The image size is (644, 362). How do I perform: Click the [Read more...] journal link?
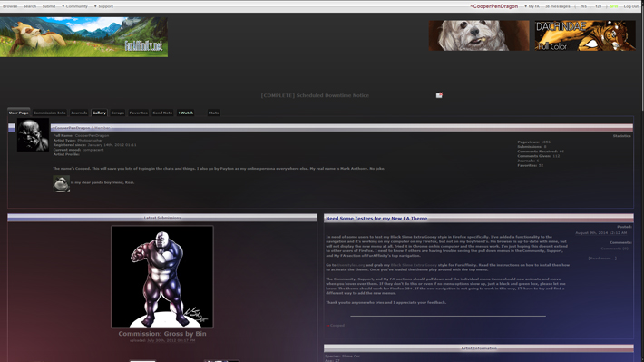pyautogui.click(x=602, y=258)
